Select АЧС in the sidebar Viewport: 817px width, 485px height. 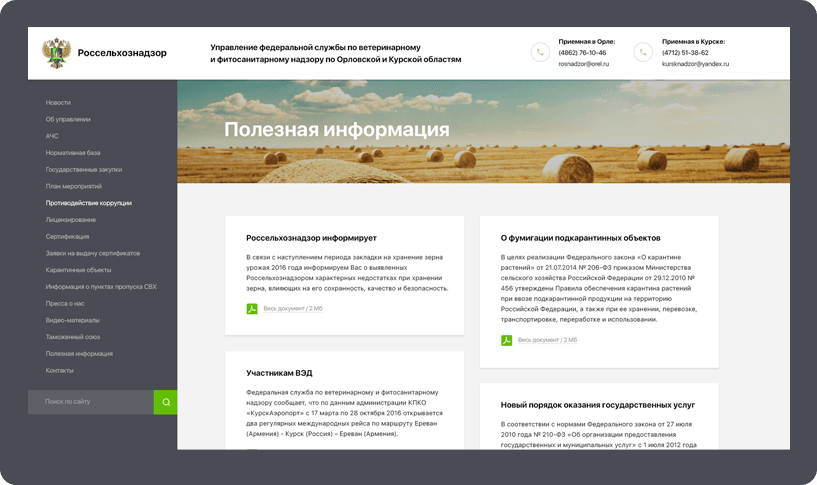click(x=52, y=136)
